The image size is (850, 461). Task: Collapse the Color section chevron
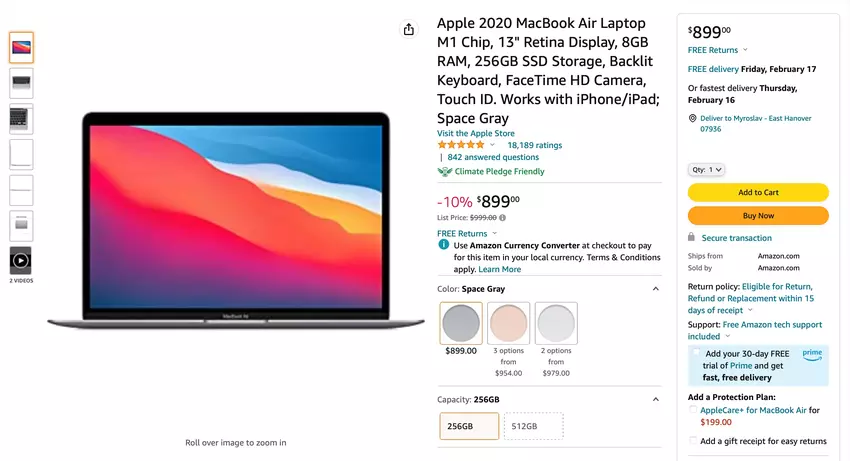click(656, 289)
